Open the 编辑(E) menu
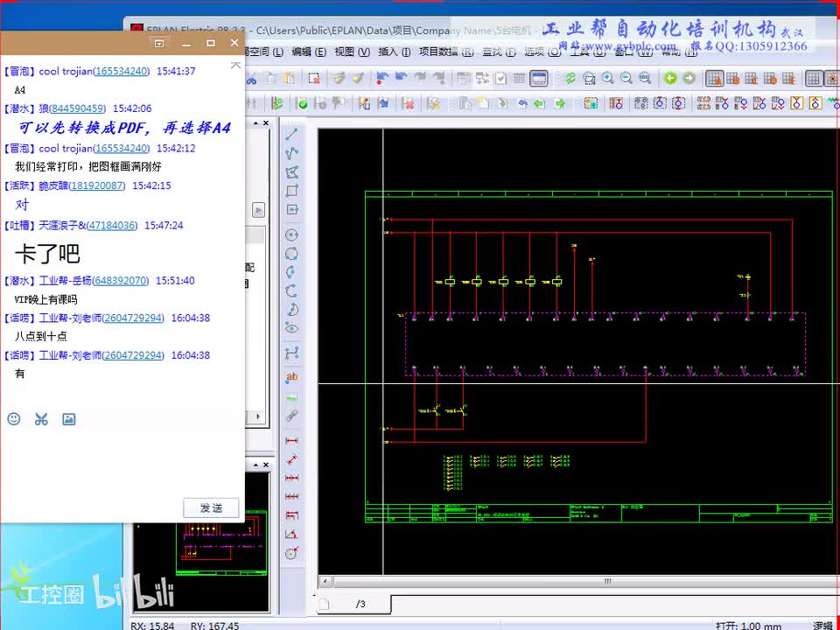 [x=309, y=52]
